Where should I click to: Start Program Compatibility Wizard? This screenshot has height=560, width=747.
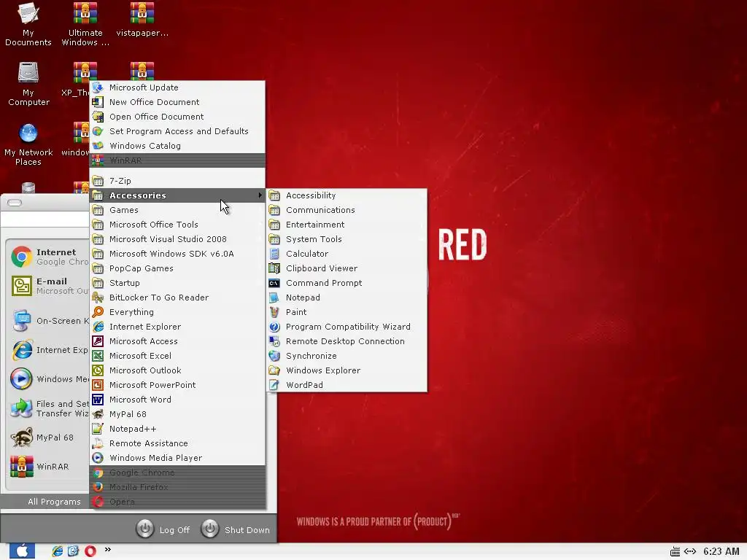pos(347,327)
